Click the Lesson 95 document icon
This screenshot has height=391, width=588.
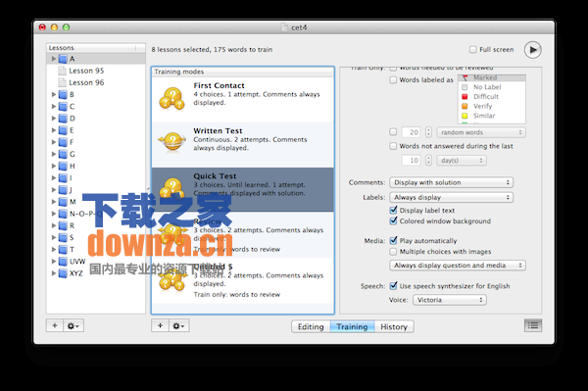62,71
